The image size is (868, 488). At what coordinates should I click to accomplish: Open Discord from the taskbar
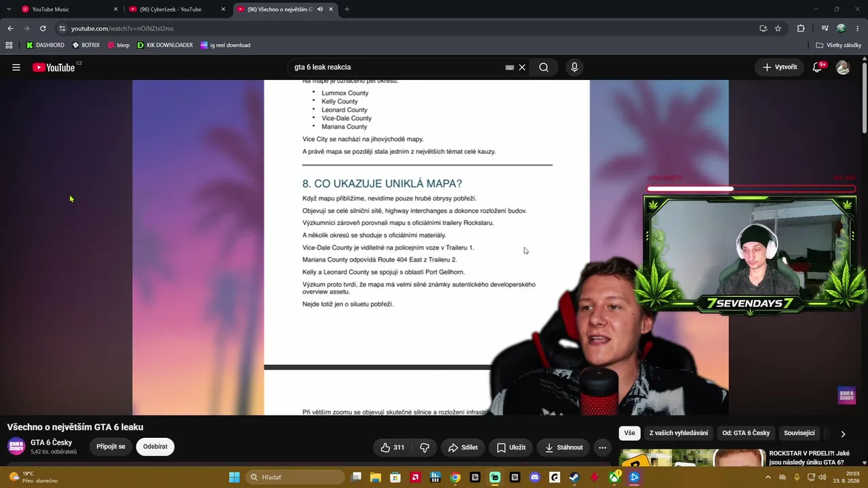click(x=534, y=477)
